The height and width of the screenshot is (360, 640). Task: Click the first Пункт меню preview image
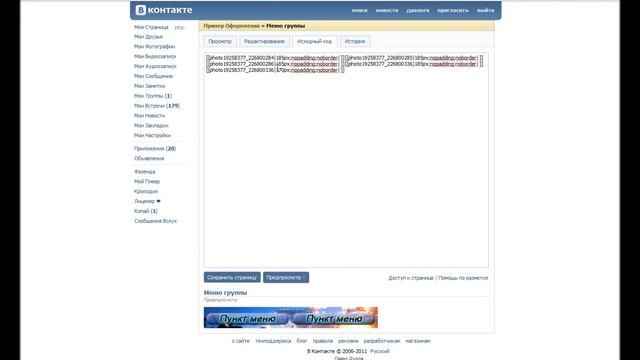point(247,318)
